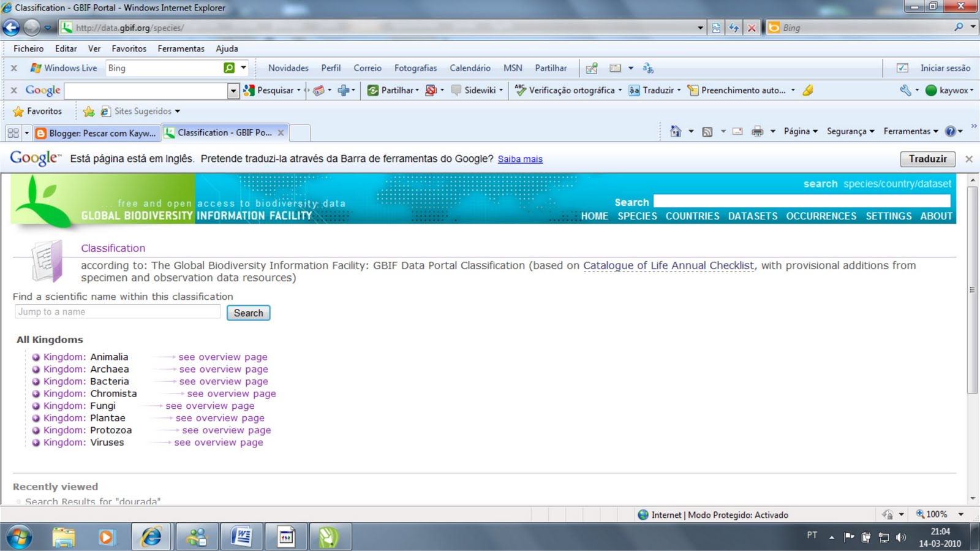Viewport: 980px width, 551px height.
Task: Click the Google toolbar search input
Action: [146, 91]
